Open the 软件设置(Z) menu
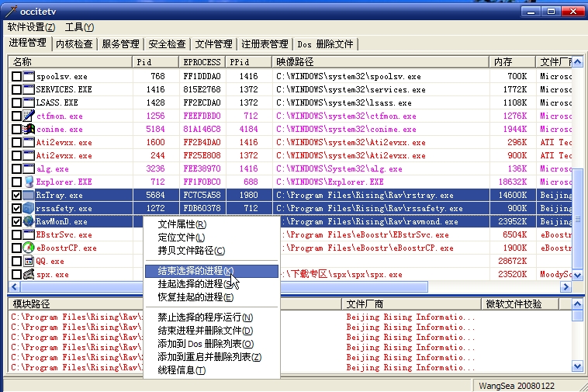This screenshot has height=392, width=588. click(x=31, y=27)
